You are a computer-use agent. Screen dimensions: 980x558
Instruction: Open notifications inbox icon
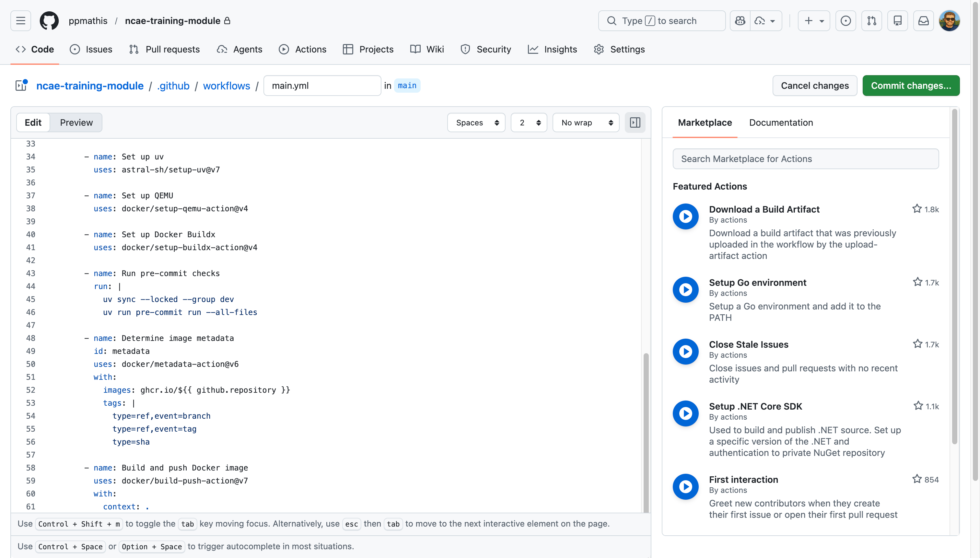click(x=923, y=21)
